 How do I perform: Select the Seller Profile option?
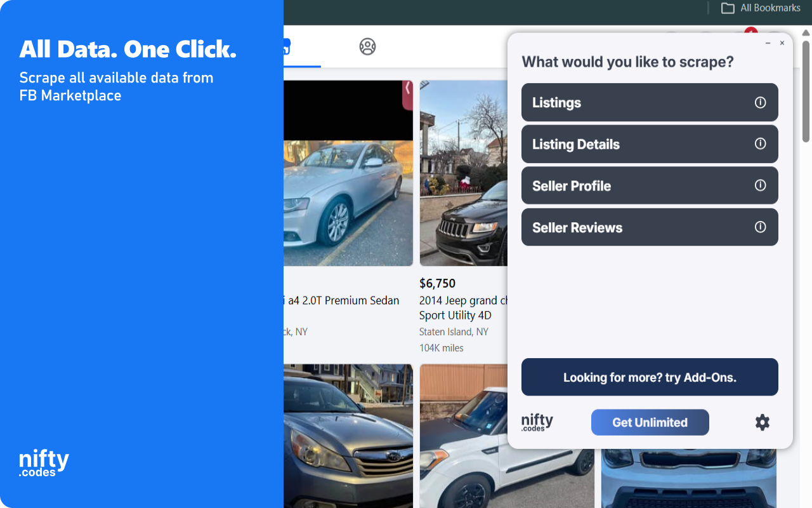[x=650, y=185]
